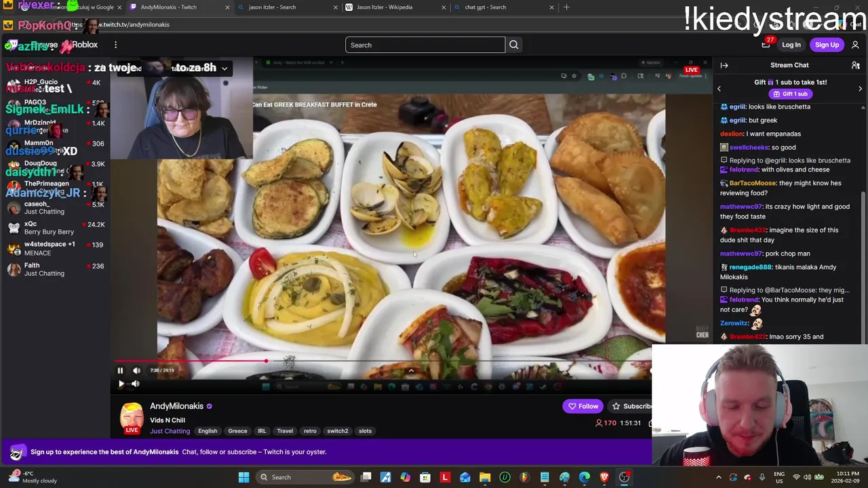
Task: Select the retro tag
Action: click(x=310, y=431)
